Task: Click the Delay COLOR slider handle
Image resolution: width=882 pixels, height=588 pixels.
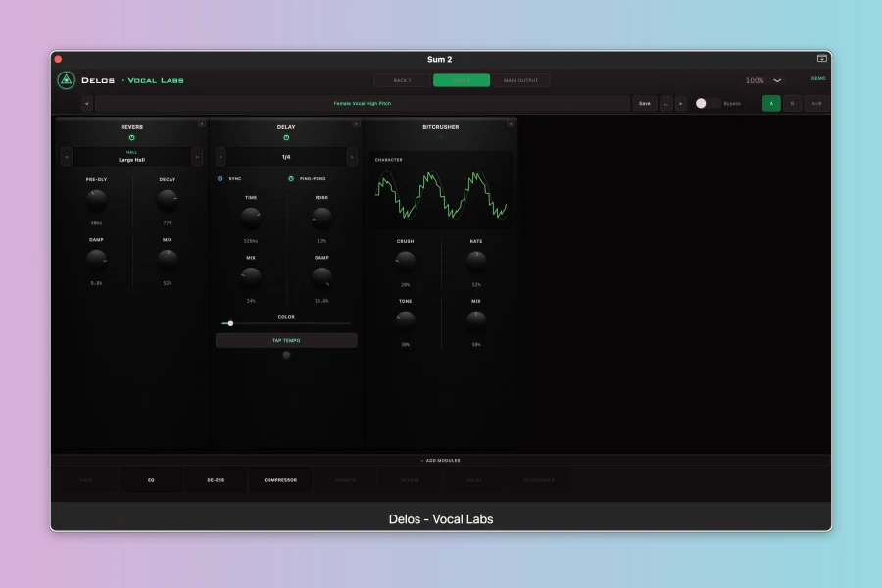Action: [x=230, y=323]
